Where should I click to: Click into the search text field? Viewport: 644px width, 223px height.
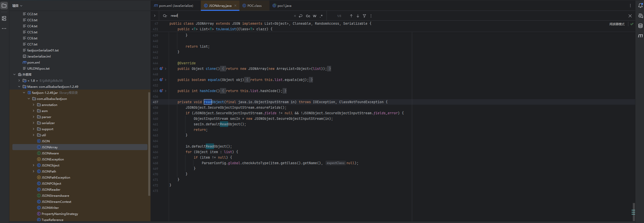point(227,16)
